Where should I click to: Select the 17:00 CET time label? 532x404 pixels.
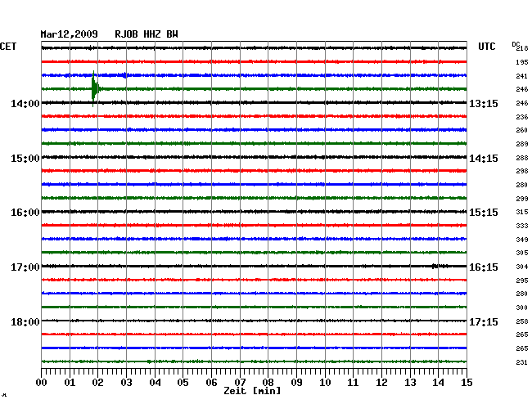[x=25, y=267]
